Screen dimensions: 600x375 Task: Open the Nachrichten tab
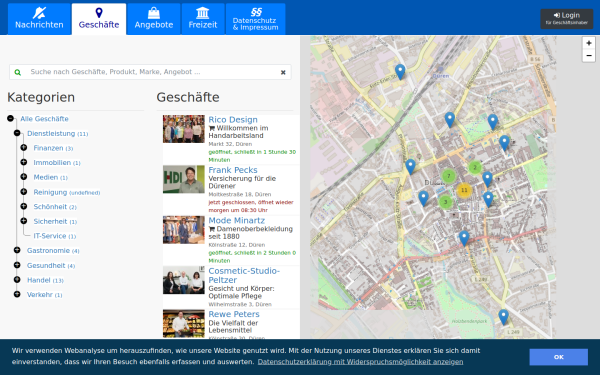[39, 19]
